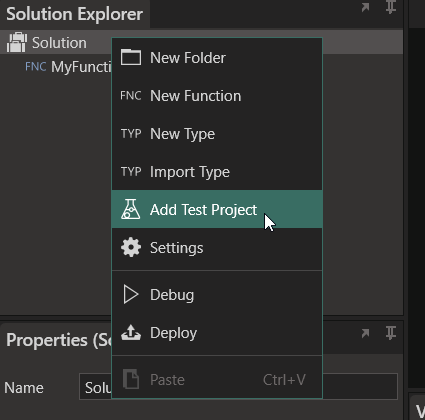Image resolution: width=425 pixels, height=420 pixels.
Task: Open Settings from the context menu
Action: (217, 247)
